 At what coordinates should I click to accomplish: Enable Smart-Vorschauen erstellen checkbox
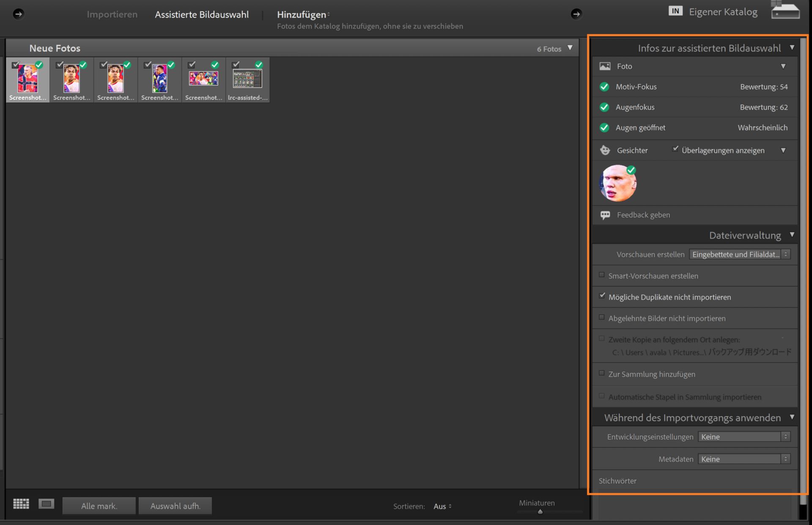click(602, 275)
